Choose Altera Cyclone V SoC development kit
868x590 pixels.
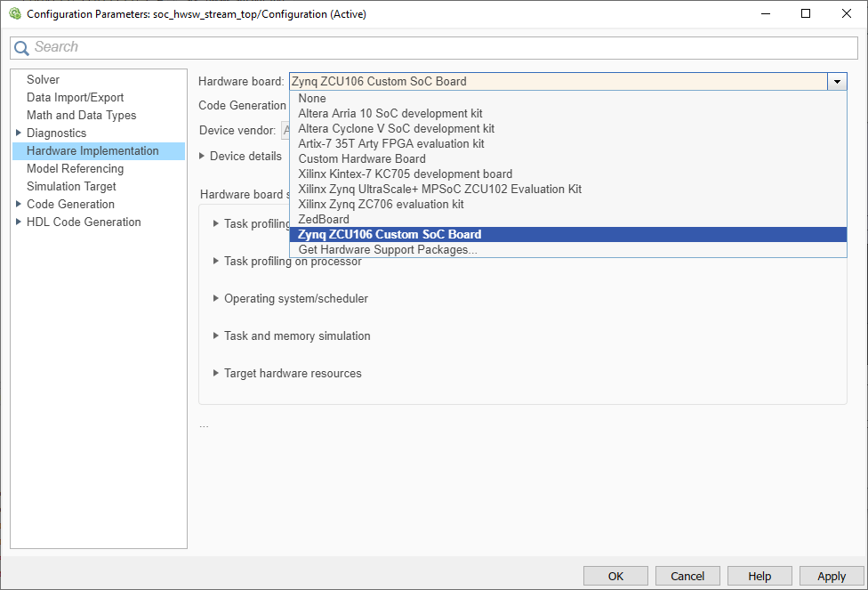coord(568,128)
